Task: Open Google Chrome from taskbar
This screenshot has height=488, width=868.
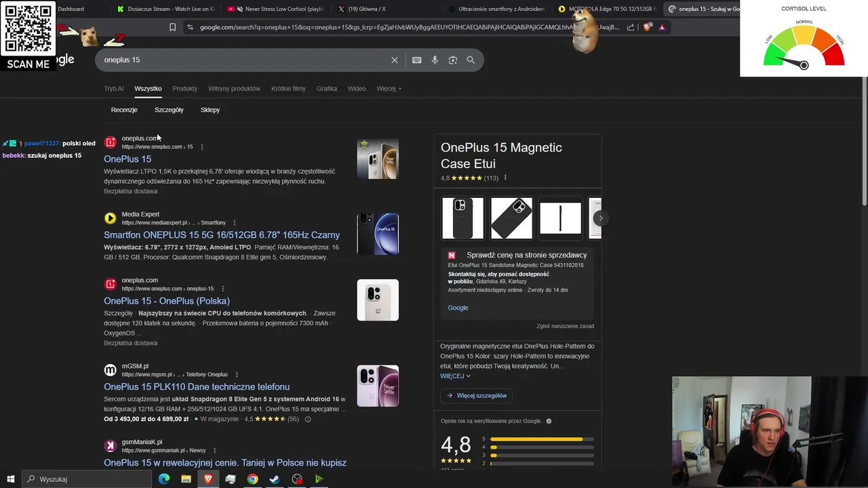Action: tap(252, 479)
